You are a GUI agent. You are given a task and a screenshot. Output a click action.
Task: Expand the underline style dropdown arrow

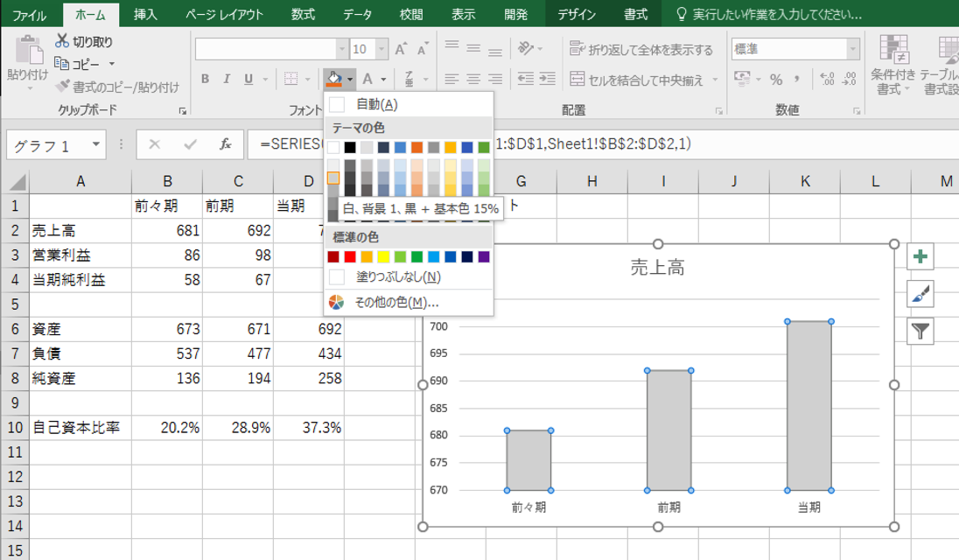[x=265, y=79]
